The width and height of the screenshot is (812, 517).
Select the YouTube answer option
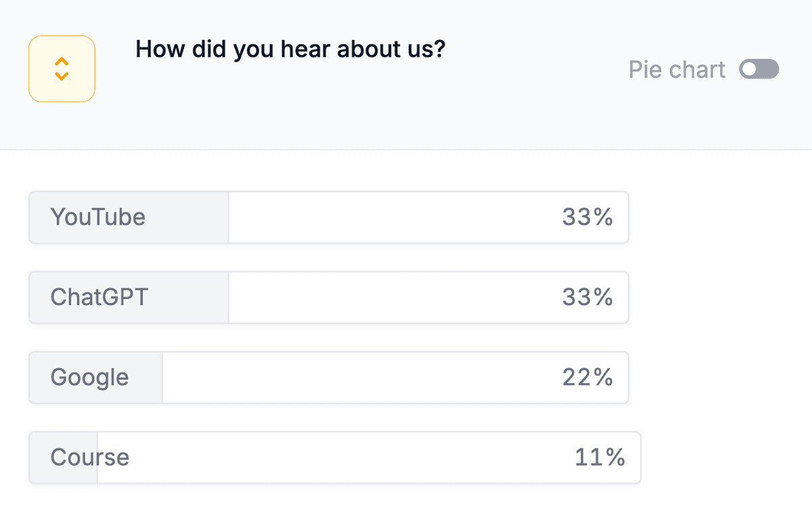[97, 217]
